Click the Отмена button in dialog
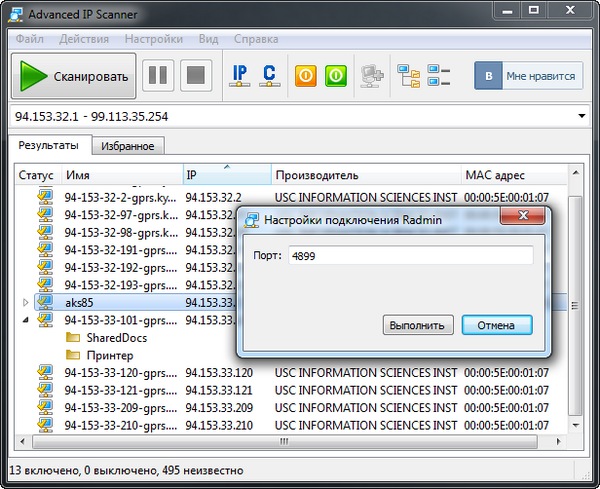 (x=497, y=325)
